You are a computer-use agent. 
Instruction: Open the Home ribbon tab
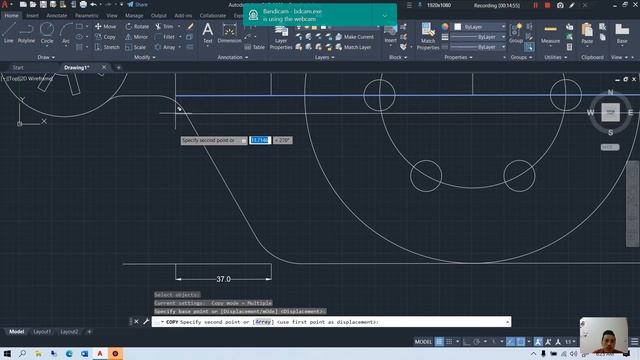[11, 16]
